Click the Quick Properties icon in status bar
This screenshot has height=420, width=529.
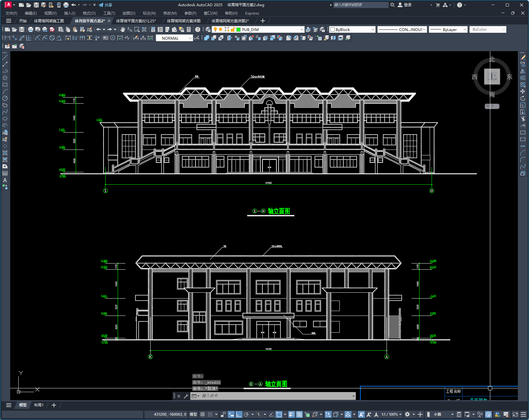pyautogui.click(x=459, y=414)
